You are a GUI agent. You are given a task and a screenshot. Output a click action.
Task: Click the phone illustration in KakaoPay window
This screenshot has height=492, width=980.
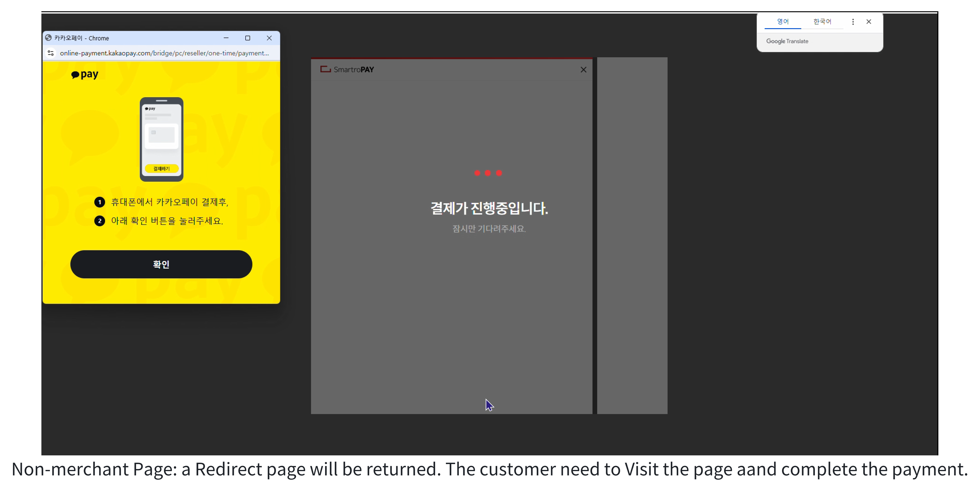161,139
